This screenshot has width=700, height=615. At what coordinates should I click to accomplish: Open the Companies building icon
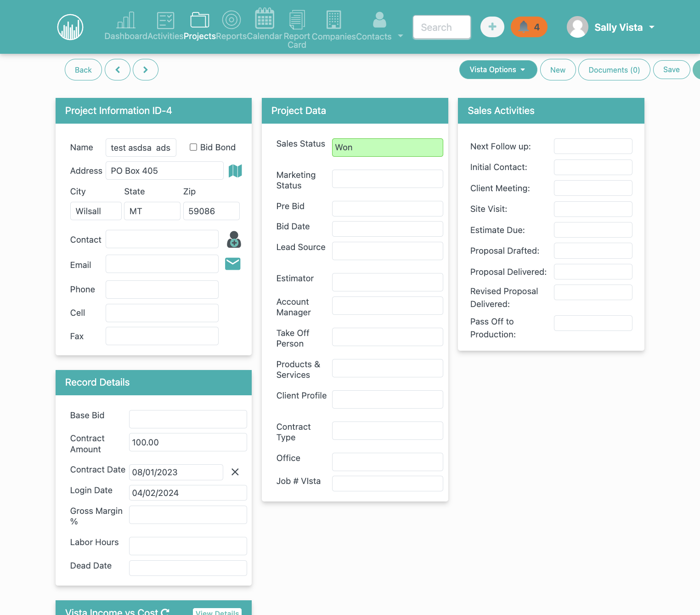pos(334,20)
